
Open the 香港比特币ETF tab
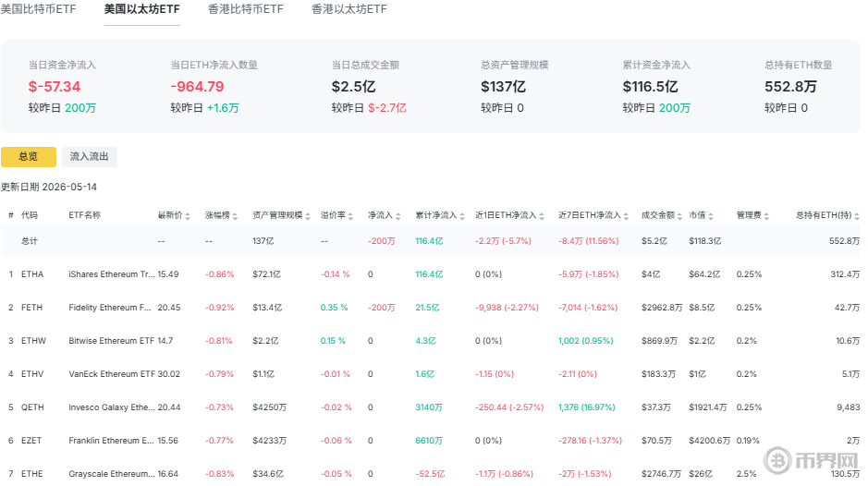coord(245,9)
